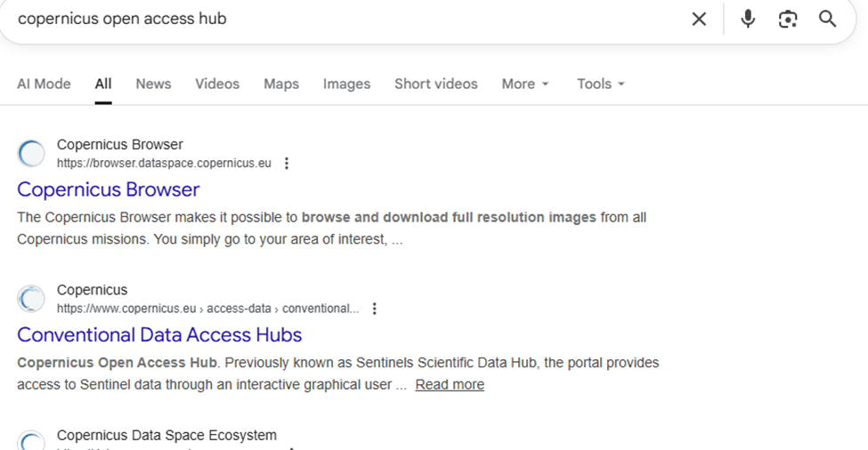The width and height of the screenshot is (868, 450).
Task: Open three-dot menu for Conventional Data Access result
Action: pos(375,309)
